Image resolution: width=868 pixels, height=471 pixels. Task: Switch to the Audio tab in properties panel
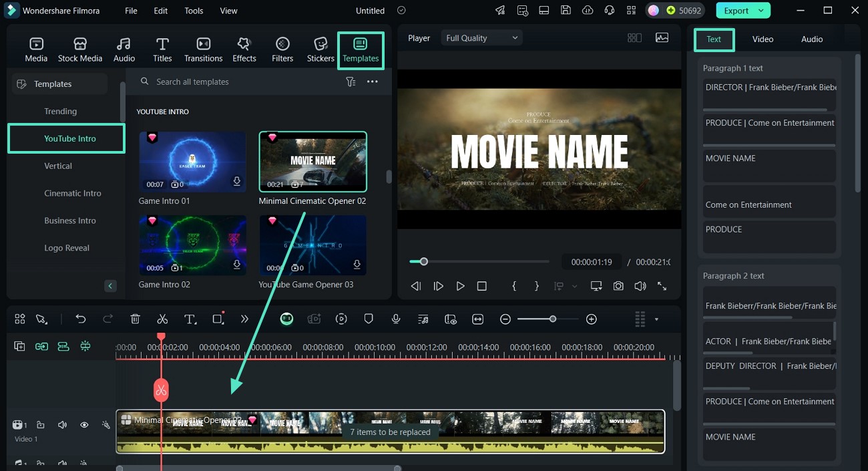(811, 39)
